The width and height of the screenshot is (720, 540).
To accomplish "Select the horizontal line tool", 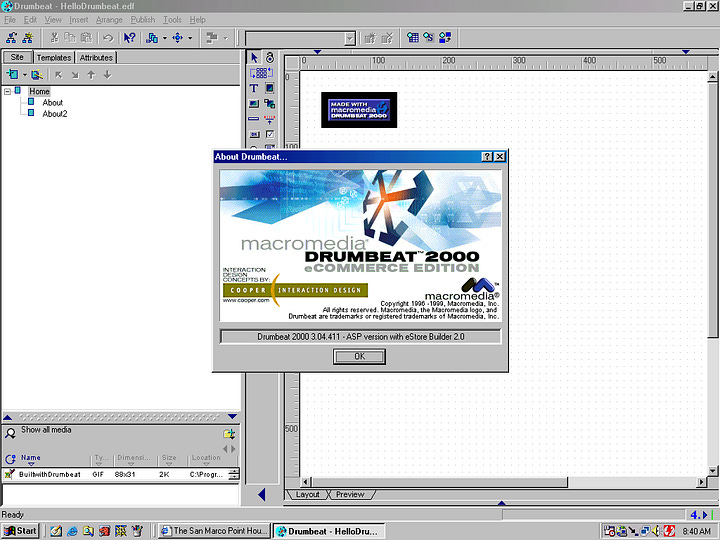I will click(x=254, y=119).
